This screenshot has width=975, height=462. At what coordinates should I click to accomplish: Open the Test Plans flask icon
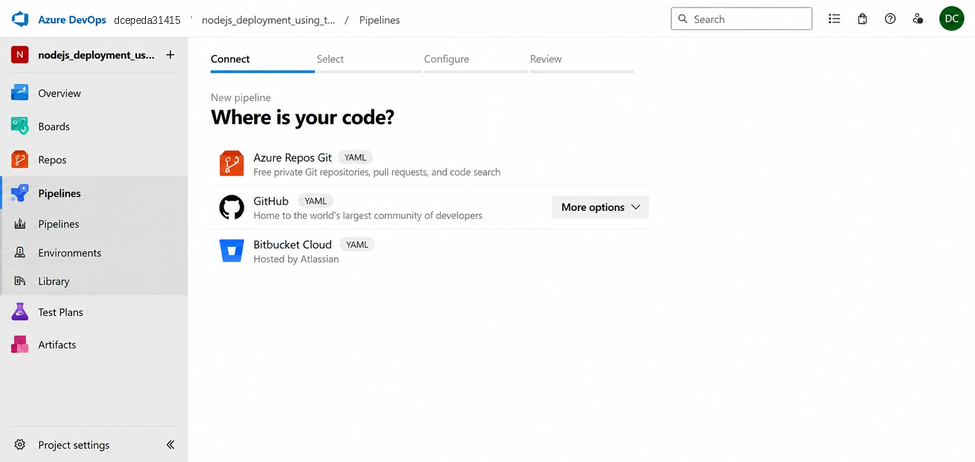click(20, 312)
